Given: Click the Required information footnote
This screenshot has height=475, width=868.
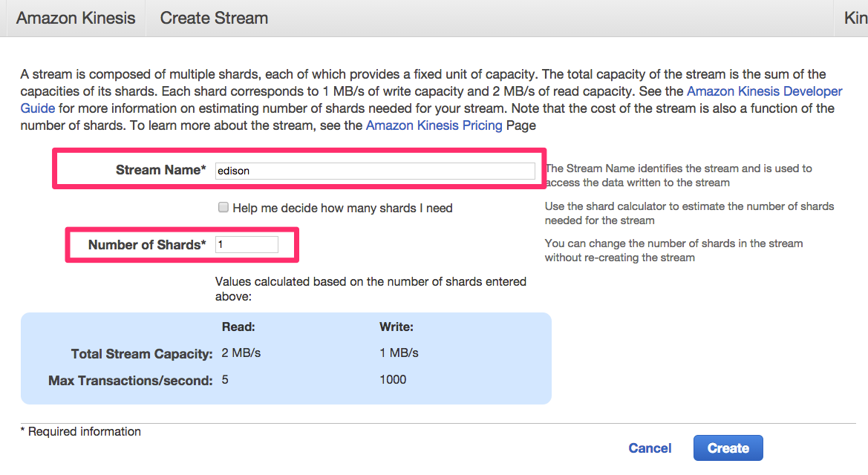Looking at the screenshot, I should 81,431.
